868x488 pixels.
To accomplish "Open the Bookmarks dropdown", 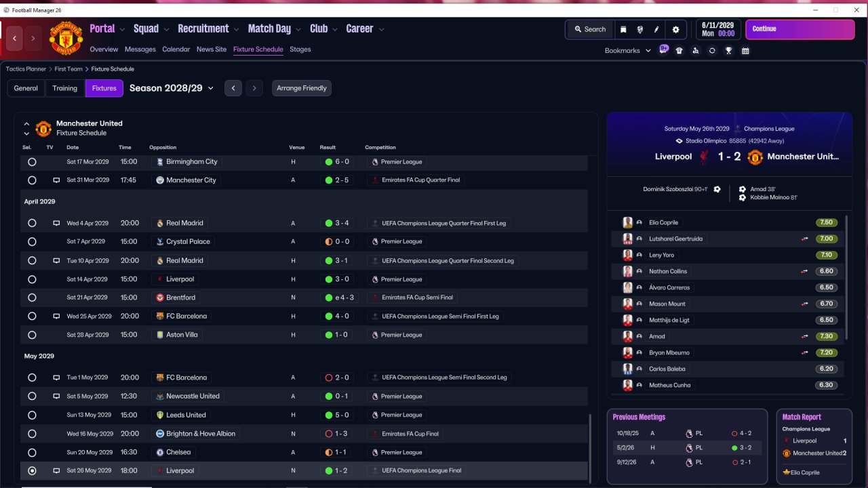I will pos(628,51).
